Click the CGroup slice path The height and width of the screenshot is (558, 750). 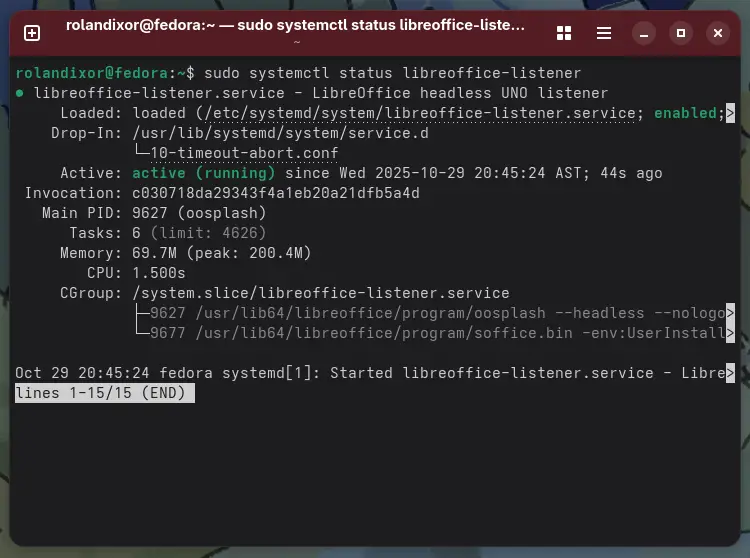point(320,293)
